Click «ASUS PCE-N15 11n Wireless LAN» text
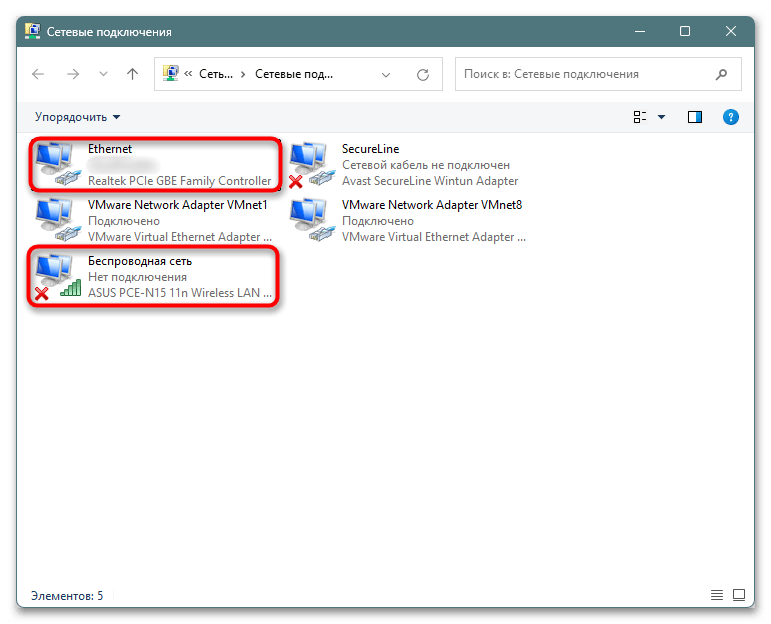Viewport: 771px width, 624px height. click(x=179, y=293)
